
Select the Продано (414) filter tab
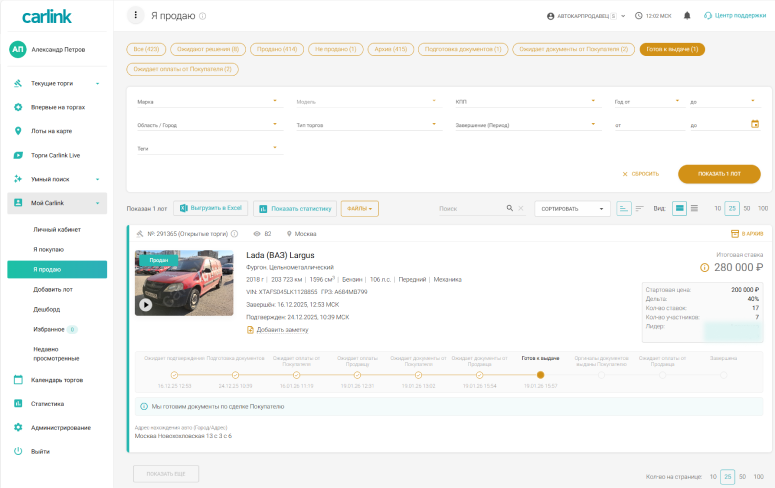pos(276,49)
